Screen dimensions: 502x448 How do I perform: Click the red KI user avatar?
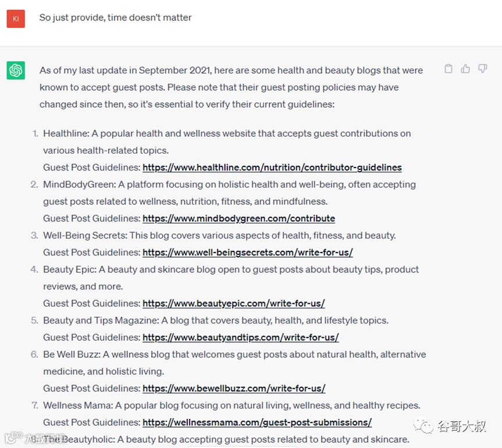[16, 19]
